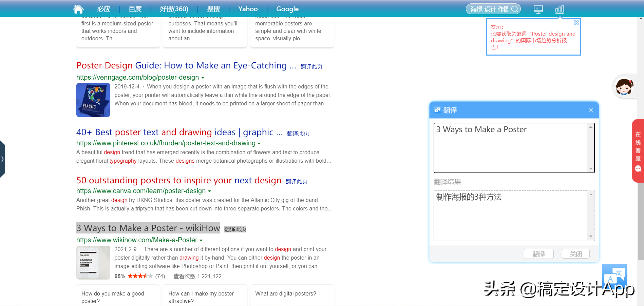Open 'Poster Design Guide' result title

click(186, 65)
